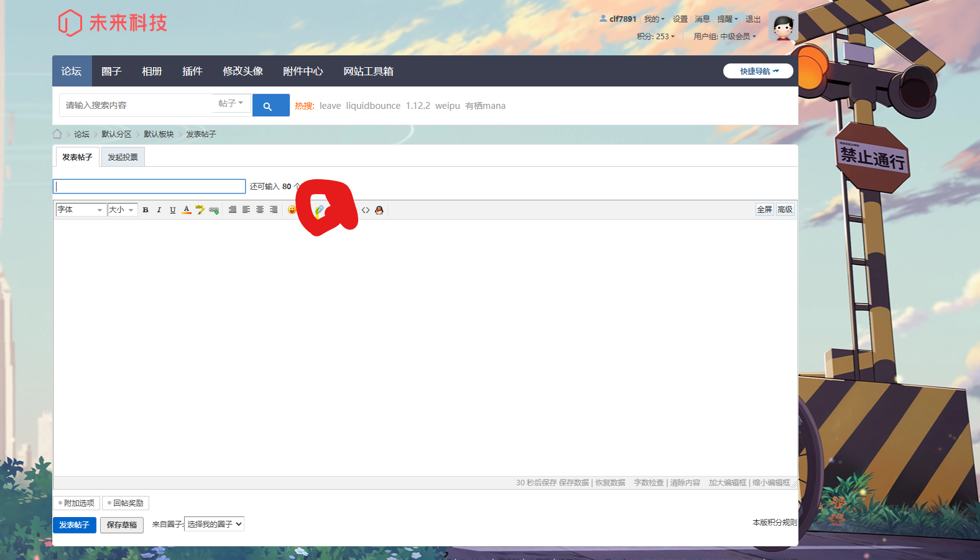Insert a hyperlink with the link icon
This screenshot has width=980, height=560.
[x=214, y=210]
